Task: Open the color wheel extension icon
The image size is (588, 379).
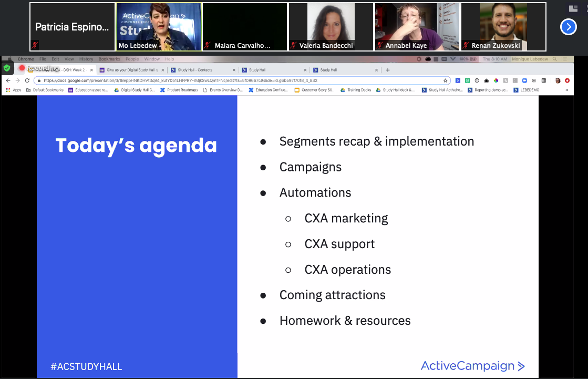Action: (x=496, y=80)
